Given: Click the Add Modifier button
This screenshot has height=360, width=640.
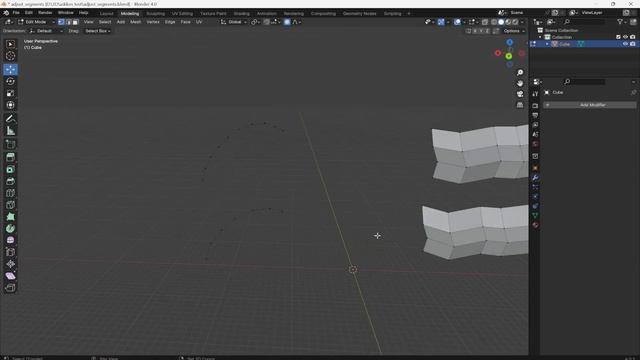Looking at the screenshot, I should pyautogui.click(x=590, y=105).
